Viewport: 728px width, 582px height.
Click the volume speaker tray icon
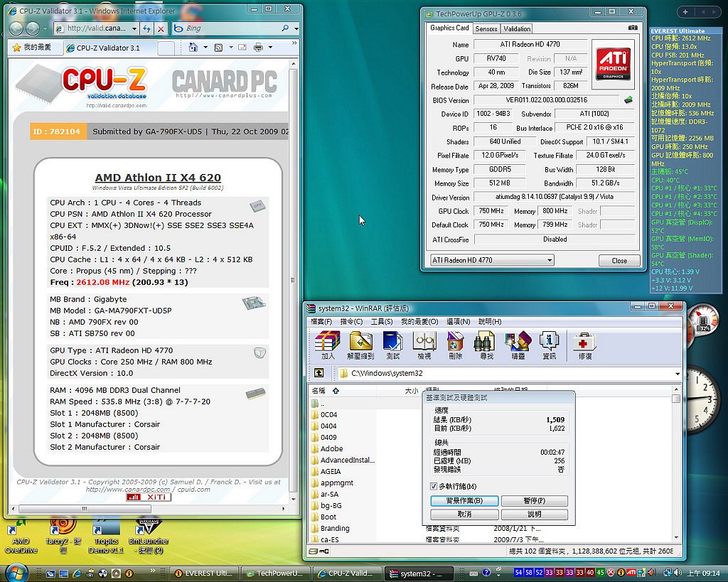(678, 573)
